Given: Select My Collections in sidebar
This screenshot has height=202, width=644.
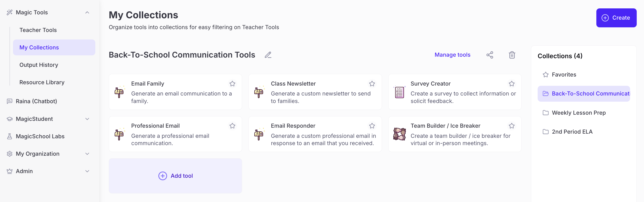Looking at the screenshot, I should [54, 47].
